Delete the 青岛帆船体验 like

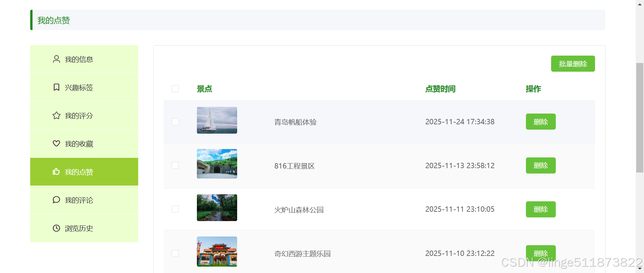coord(541,122)
